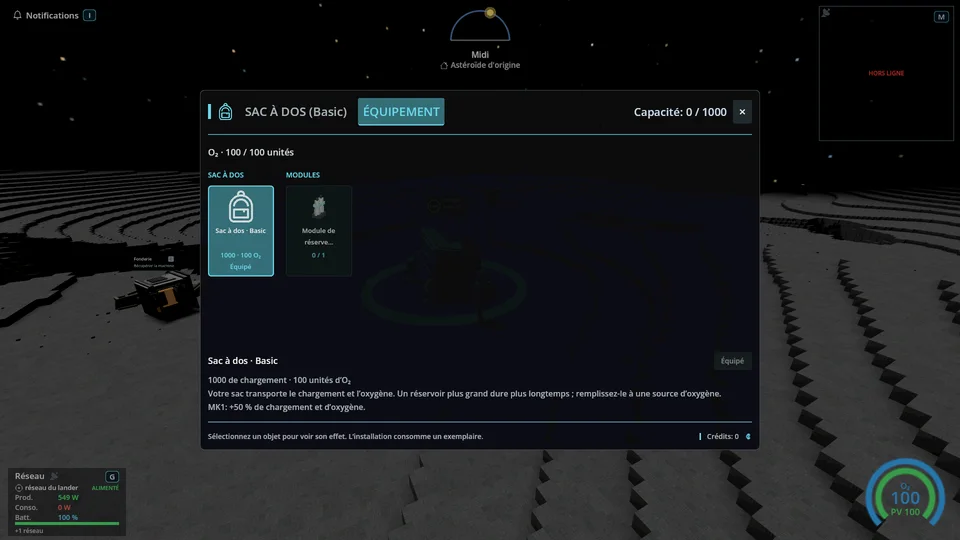Click the M map shortcut badge
960x540 pixels.
coord(941,17)
